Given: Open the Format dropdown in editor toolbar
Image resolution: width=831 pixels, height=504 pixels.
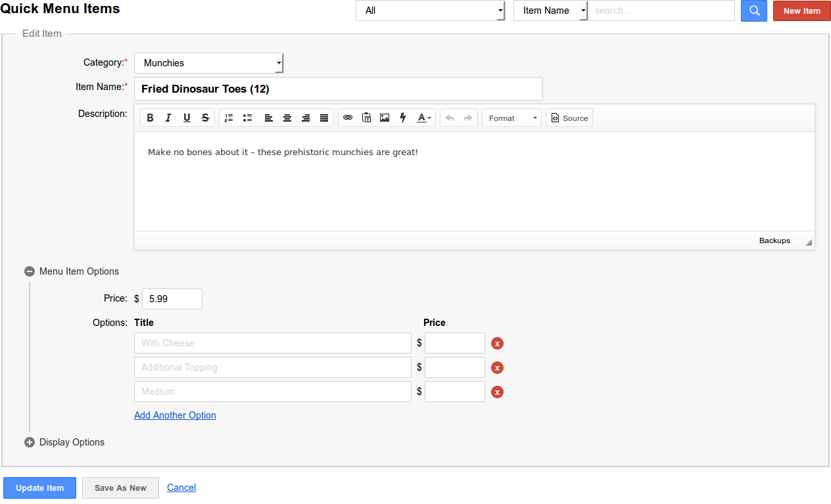Looking at the screenshot, I should click(511, 118).
